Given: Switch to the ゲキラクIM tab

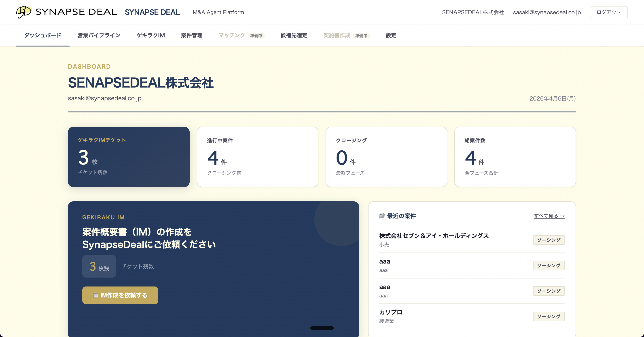Looking at the screenshot, I should click(x=151, y=35).
